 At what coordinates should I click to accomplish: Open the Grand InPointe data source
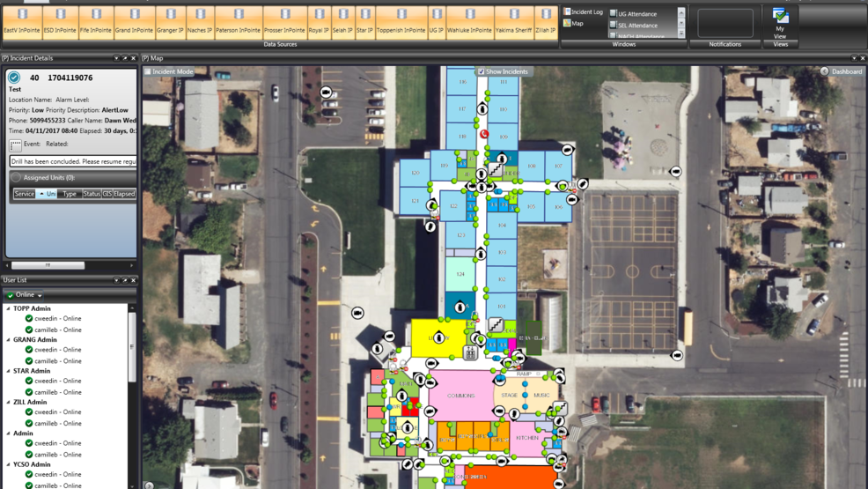pyautogui.click(x=134, y=22)
